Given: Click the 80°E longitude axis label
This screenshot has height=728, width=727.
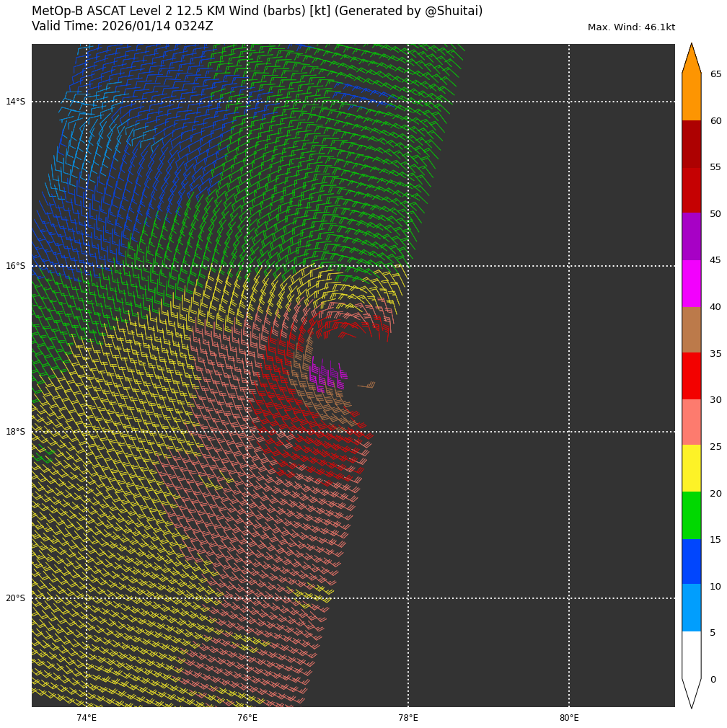Looking at the screenshot, I should tap(569, 718).
